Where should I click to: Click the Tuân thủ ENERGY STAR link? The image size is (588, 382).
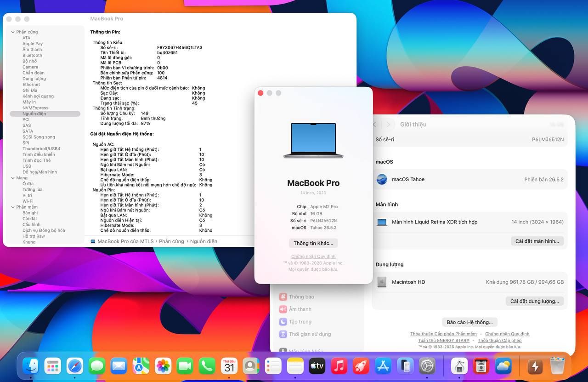(x=444, y=341)
